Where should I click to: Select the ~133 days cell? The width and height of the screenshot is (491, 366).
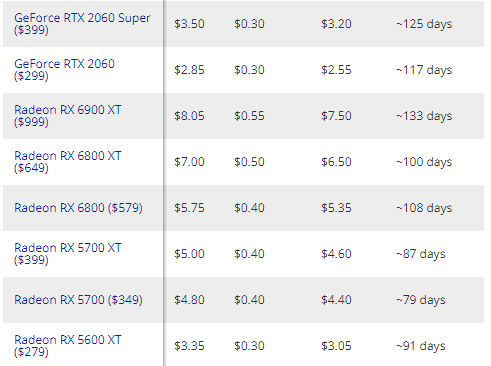click(x=424, y=116)
